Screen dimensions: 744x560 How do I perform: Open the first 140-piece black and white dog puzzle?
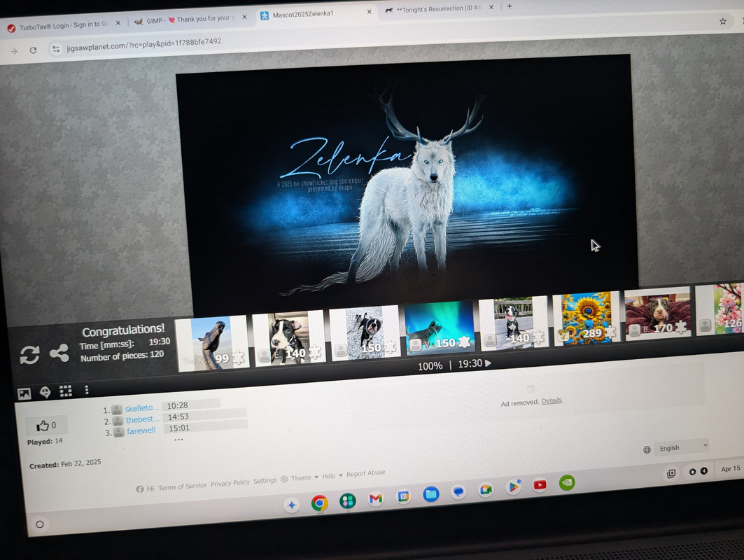pyautogui.click(x=288, y=338)
